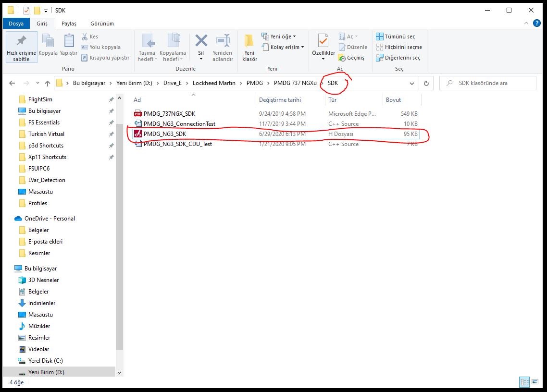Sort by Değiştirme tarihi column header

click(x=290, y=100)
